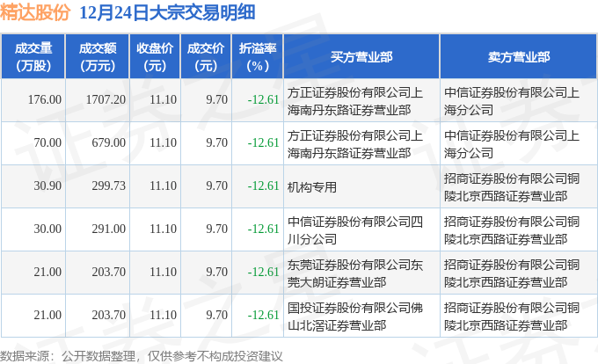Select the 折溢率(%) column header
Image resolution: width=598 pixels, height=364 pixels.
pyautogui.click(x=258, y=57)
